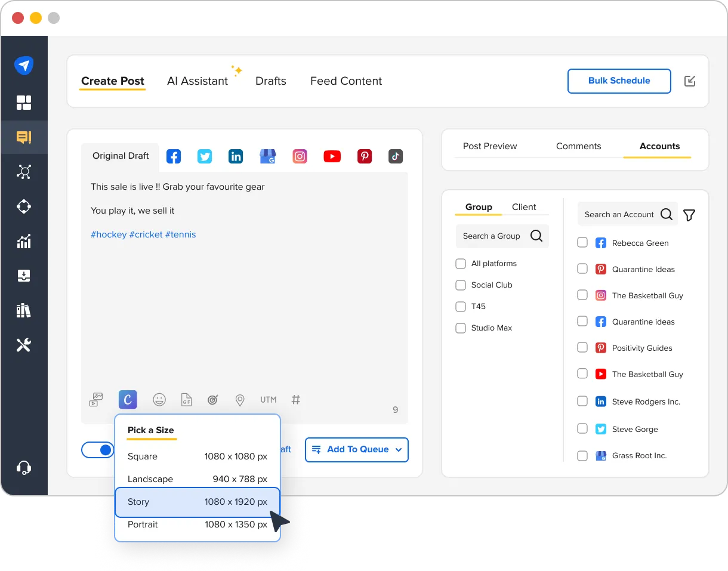Open the support headset icon in sidebar
This screenshot has width=728, height=571.
click(x=24, y=468)
